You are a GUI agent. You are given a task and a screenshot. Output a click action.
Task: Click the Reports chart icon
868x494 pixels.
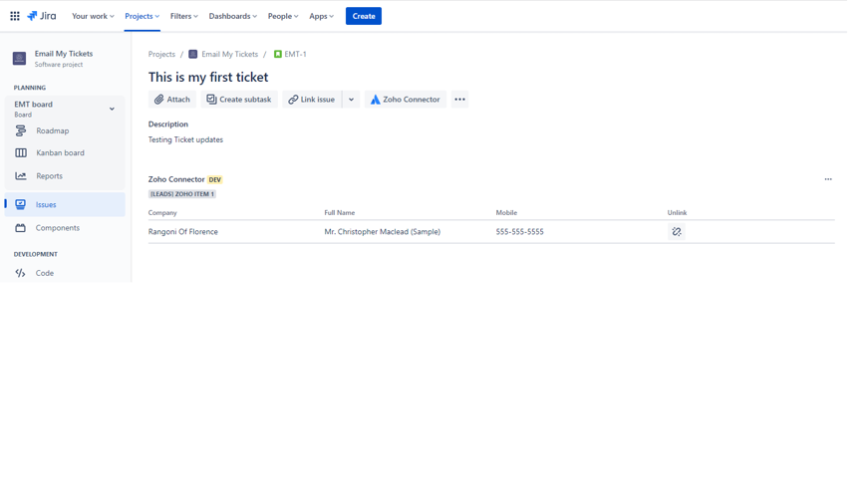tap(21, 176)
